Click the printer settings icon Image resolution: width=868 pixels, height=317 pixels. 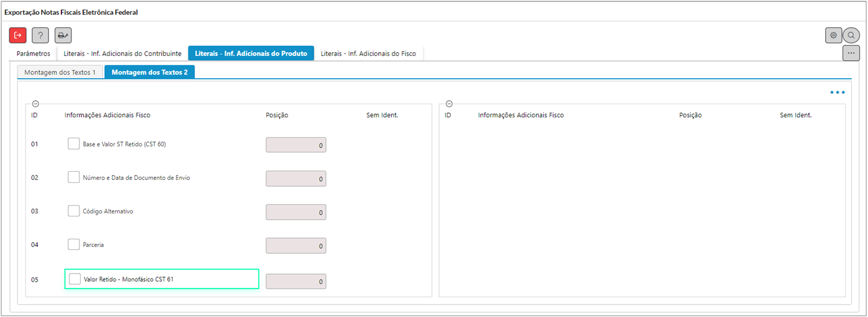pos(63,35)
